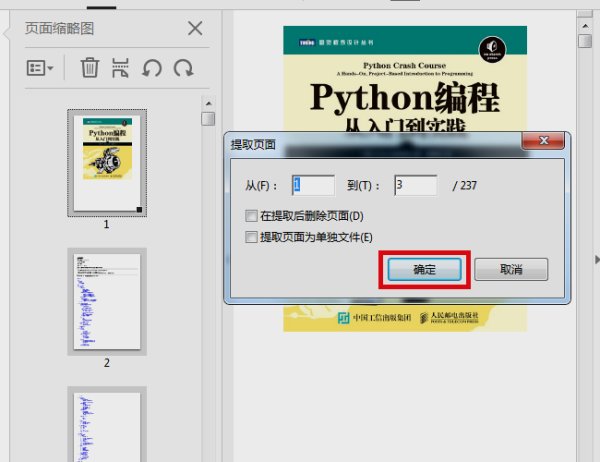Click thumbnail panel scrollbar up arrow
This screenshot has width=600, height=462.
click(208, 103)
